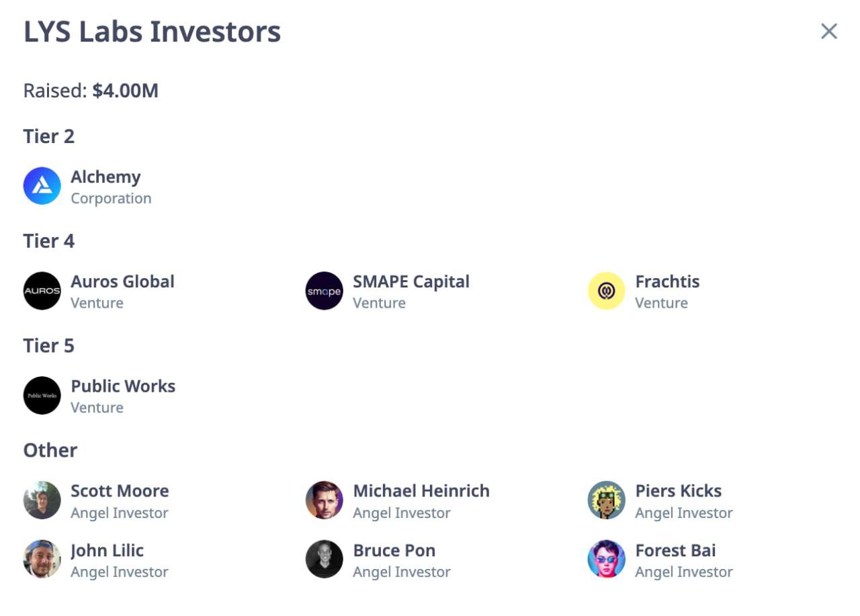This screenshot has height=616, width=860.
Task: Click Forest Bai's avatar image
Action: point(607,560)
